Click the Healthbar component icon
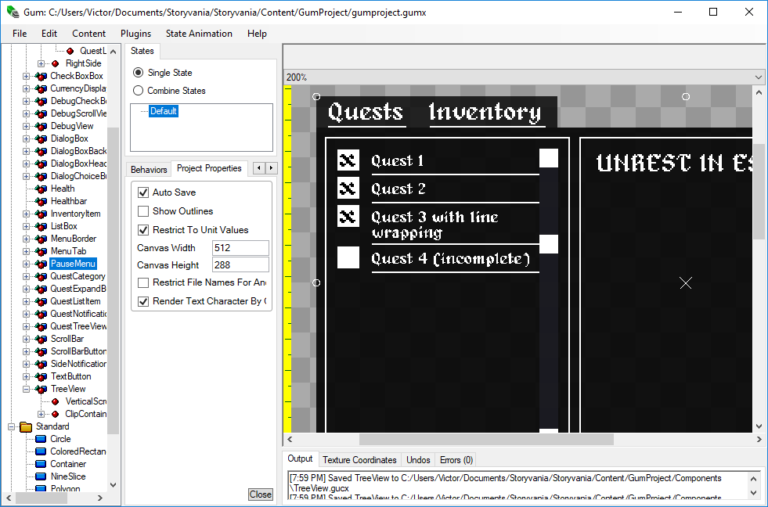 41,201
